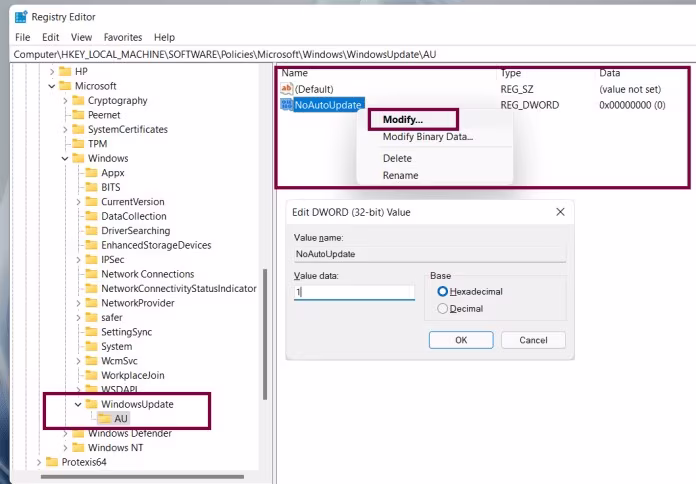Expand the HP key
The width and height of the screenshot is (696, 484).
[52, 71]
